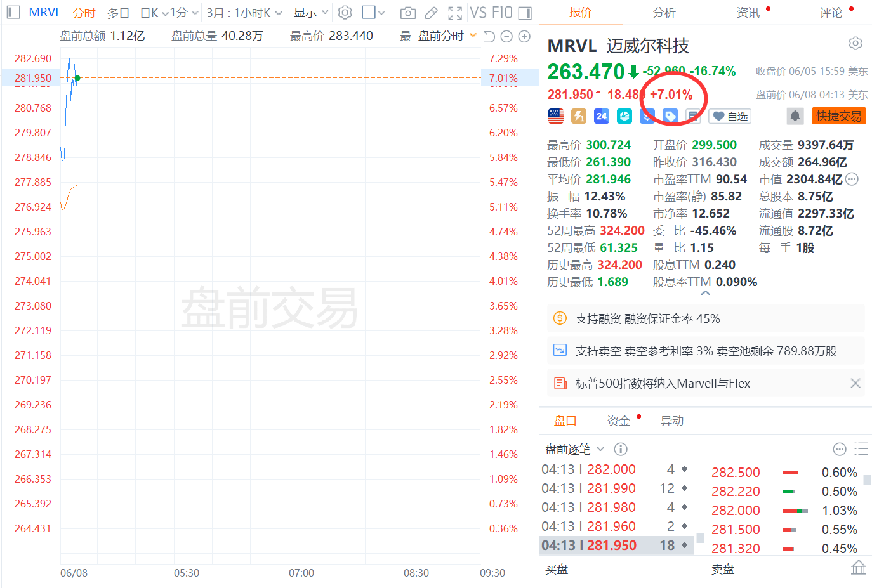Close the 标普500 news banner
Image resolution: width=872 pixels, height=588 pixels.
[x=855, y=383]
